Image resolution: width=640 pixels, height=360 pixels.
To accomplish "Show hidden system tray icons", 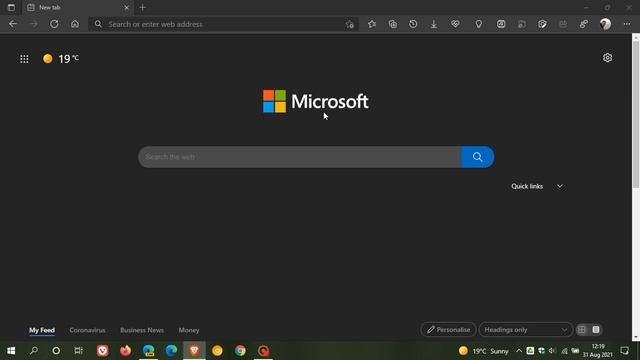I will point(519,351).
